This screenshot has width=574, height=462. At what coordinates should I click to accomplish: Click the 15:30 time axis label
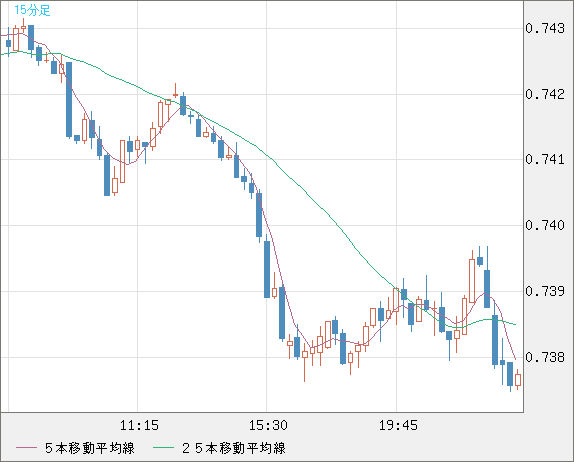click(x=268, y=425)
